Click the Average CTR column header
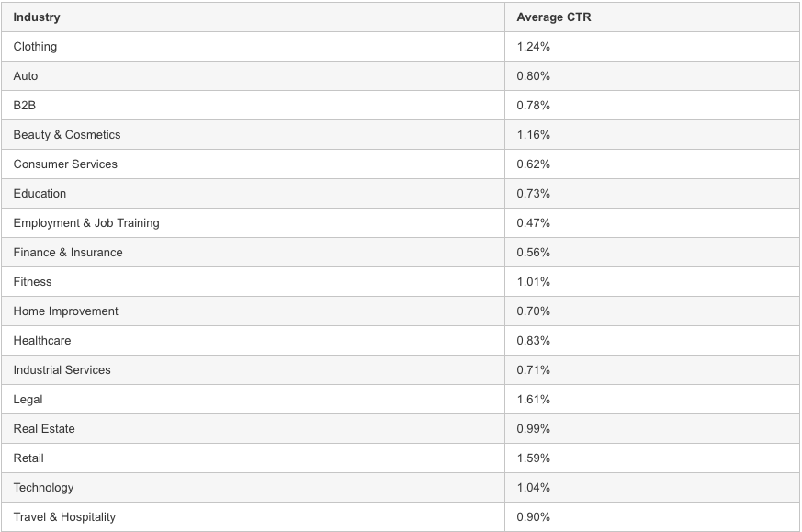The width and height of the screenshot is (802, 532). tap(553, 17)
